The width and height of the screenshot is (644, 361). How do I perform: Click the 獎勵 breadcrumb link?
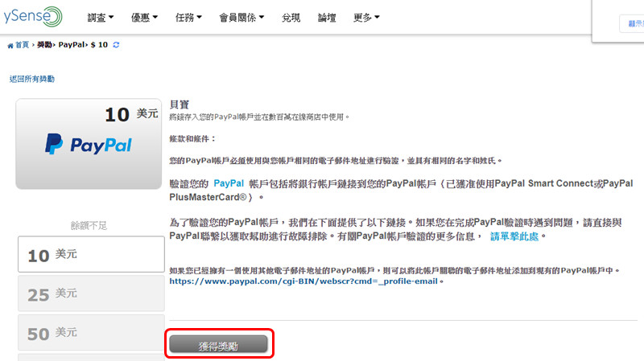tap(44, 45)
